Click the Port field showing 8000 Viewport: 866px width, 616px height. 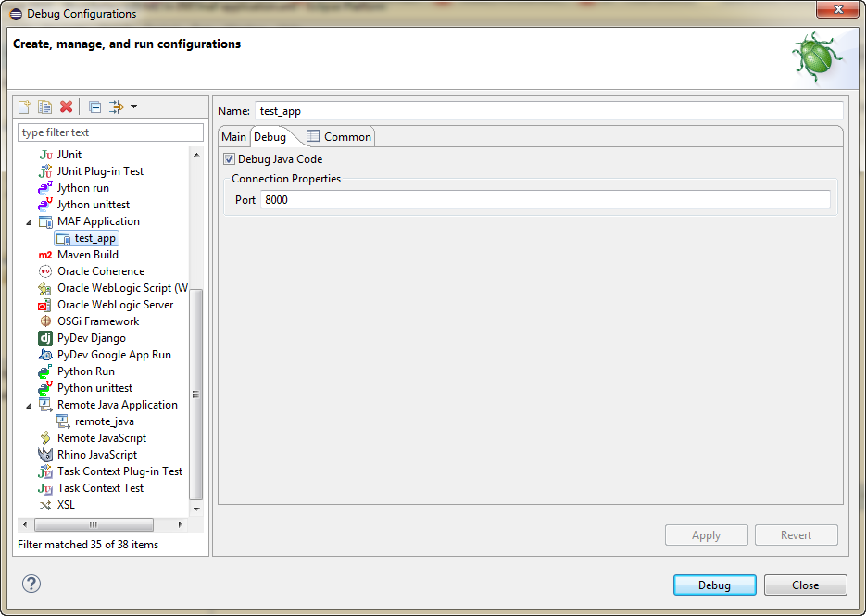[x=546, y=200]
